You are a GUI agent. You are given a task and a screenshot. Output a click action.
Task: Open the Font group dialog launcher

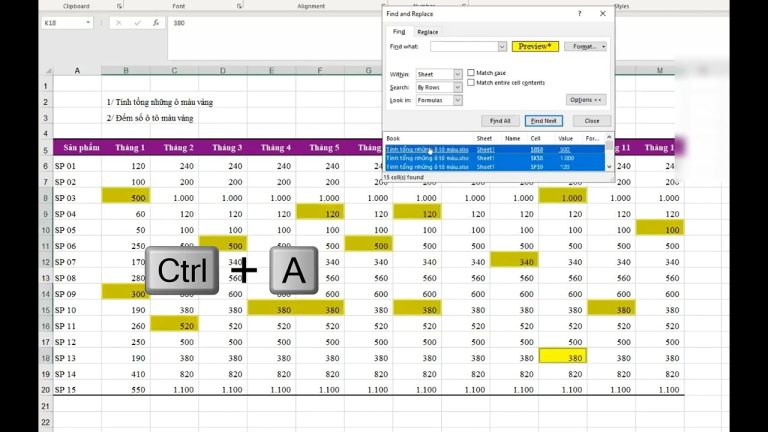(x=239, y=6)
